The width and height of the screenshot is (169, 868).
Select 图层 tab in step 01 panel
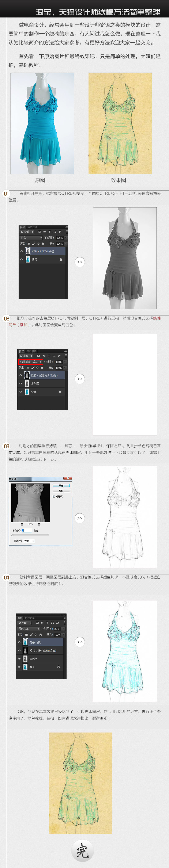[x=22, y=227]
